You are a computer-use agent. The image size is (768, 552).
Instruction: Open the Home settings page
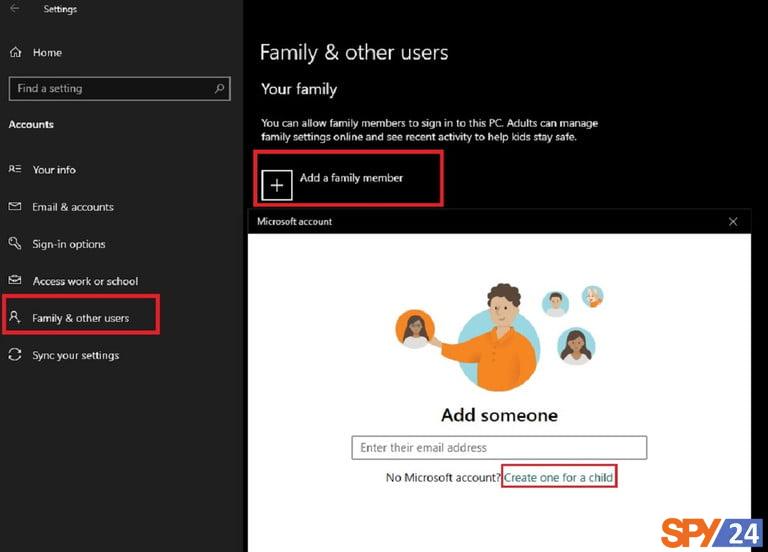click(47, 52)
